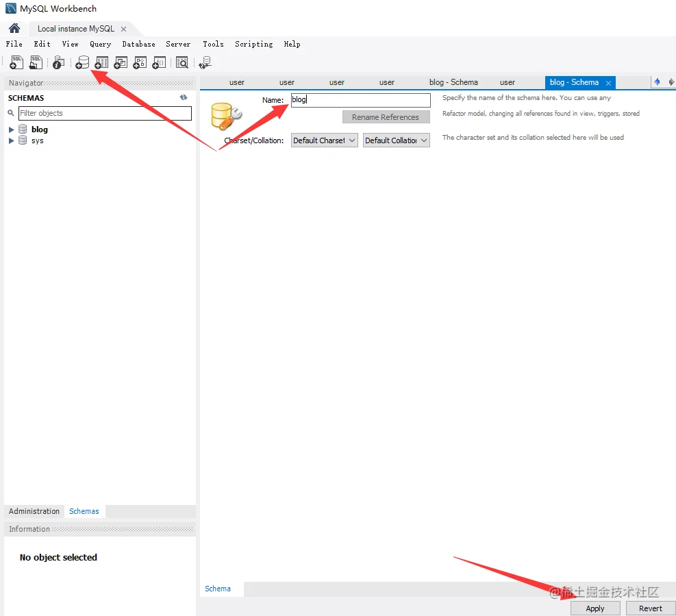Click the blog database icon in Navigator

(x=23, y=129)
